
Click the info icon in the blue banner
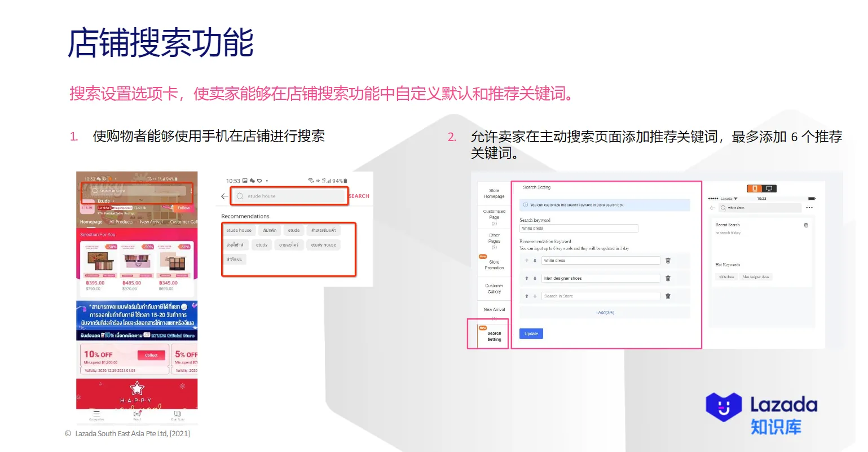tap(526, 205)
